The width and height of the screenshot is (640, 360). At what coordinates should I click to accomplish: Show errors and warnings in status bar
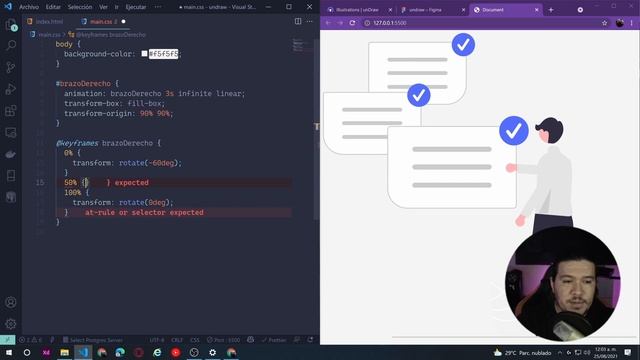click(31, 340)
